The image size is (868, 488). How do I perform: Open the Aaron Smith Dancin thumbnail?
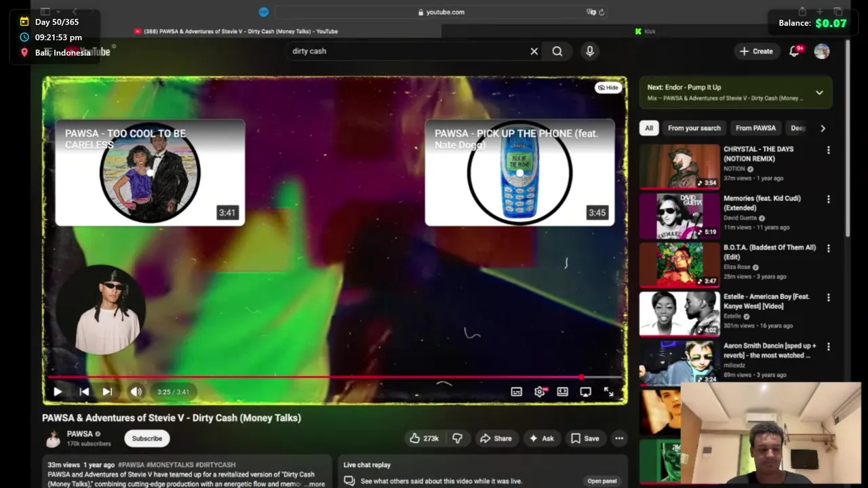(x=679, y=363)
